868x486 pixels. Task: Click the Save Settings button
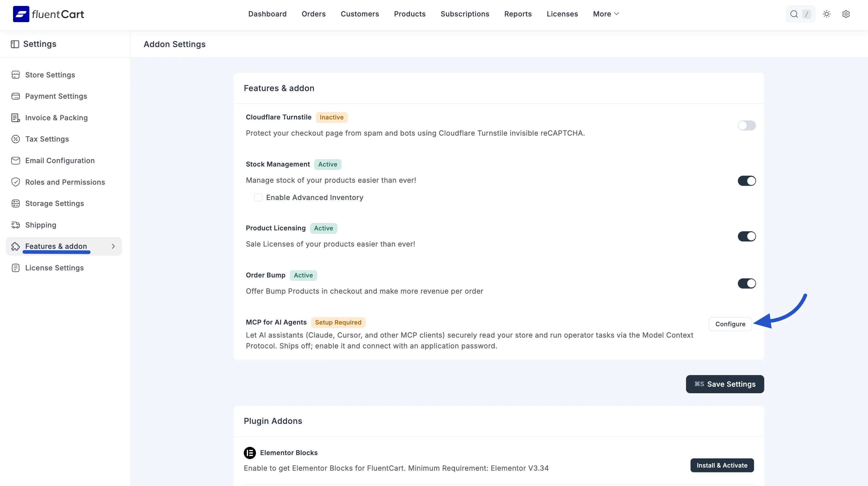pos(725,384)
